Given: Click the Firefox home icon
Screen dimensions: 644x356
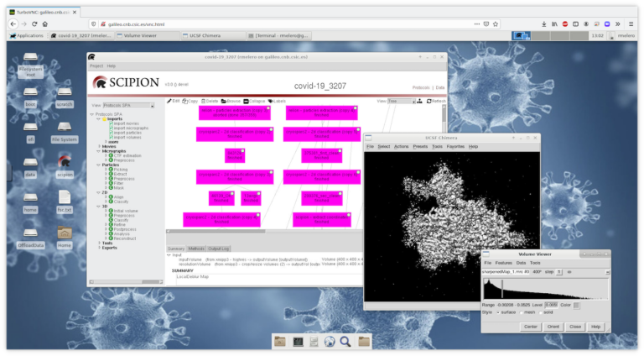Looking at the screenshot, I should click(45, 24).
